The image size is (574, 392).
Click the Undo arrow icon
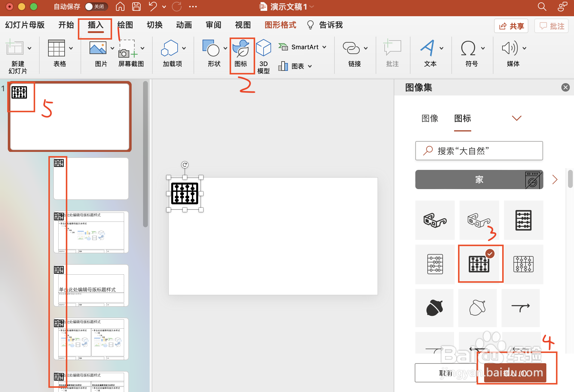tap(153, 6)
